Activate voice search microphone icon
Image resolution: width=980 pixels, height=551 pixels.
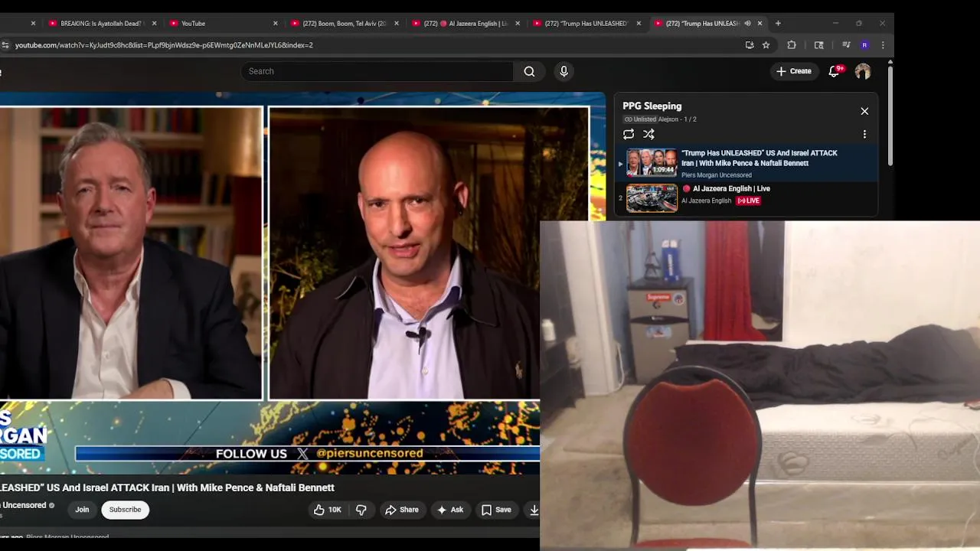[563, 71]
